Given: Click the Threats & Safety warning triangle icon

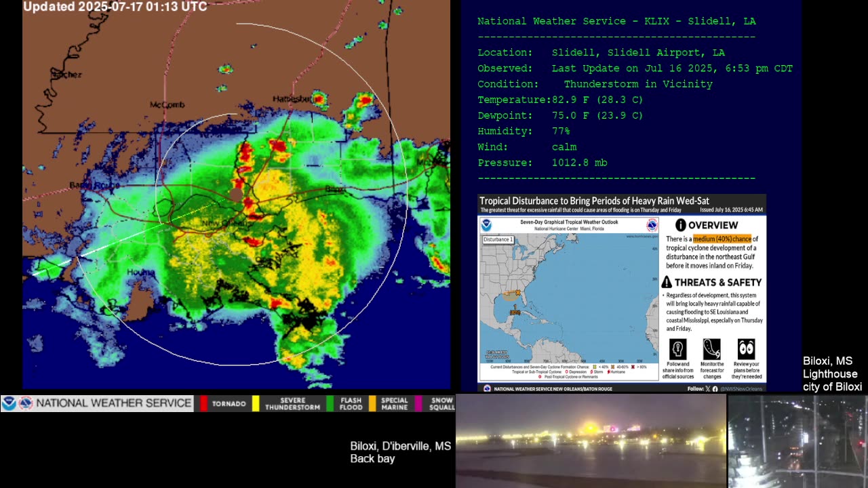Looking at the screenshot, I should pyautogui.click(x=667, y=282).
